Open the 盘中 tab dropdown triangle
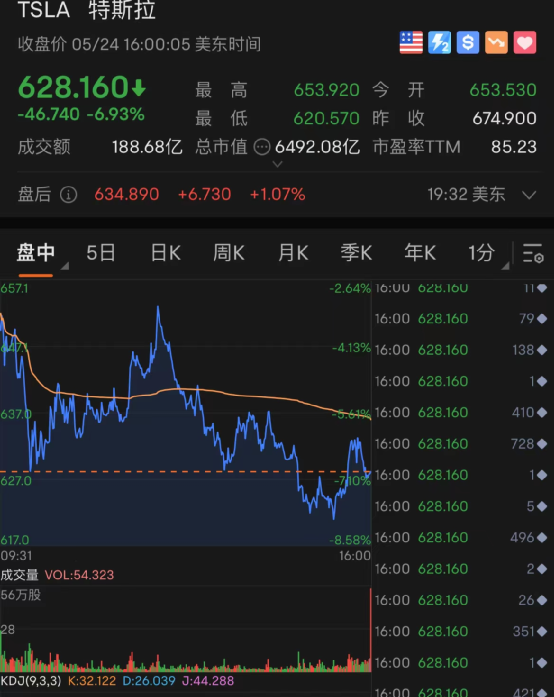The image size is (554, 697). click(64, 266)
